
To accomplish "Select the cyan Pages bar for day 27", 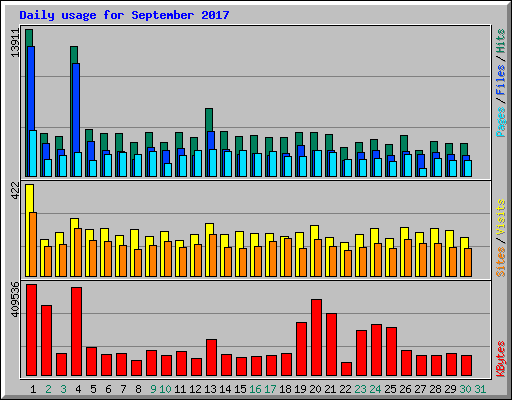I will click(x=423, y=172).
